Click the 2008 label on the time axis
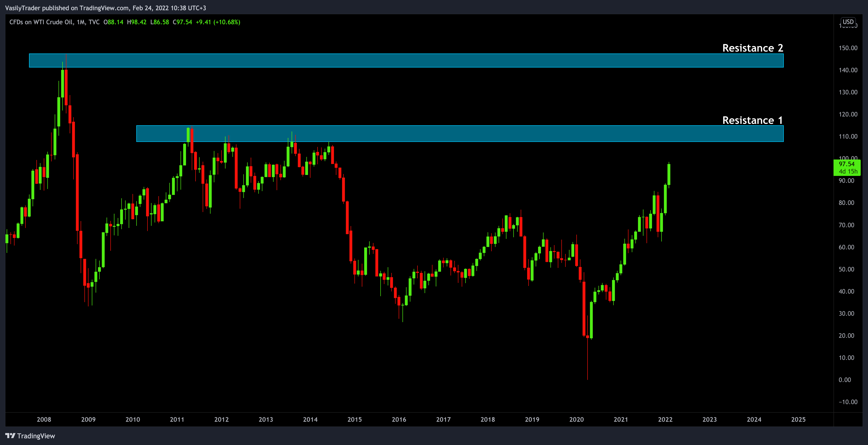 point(44,419)
